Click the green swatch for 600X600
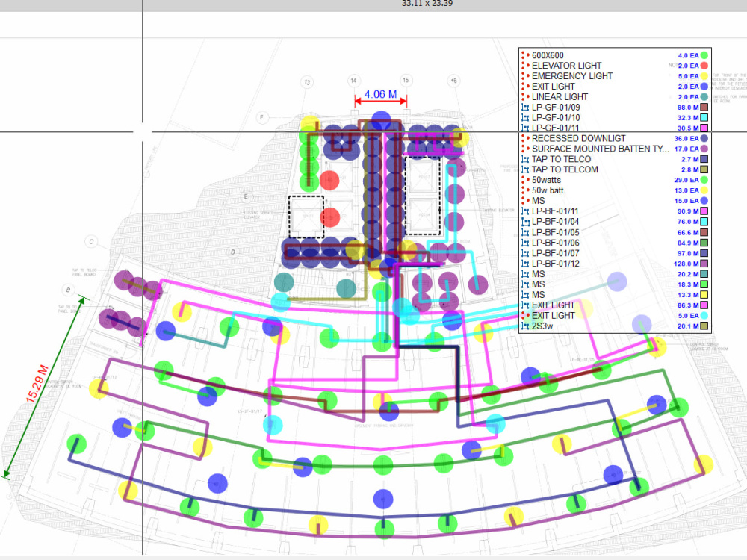The height and width of the screenshot is (560, 747). click(704, 55)
